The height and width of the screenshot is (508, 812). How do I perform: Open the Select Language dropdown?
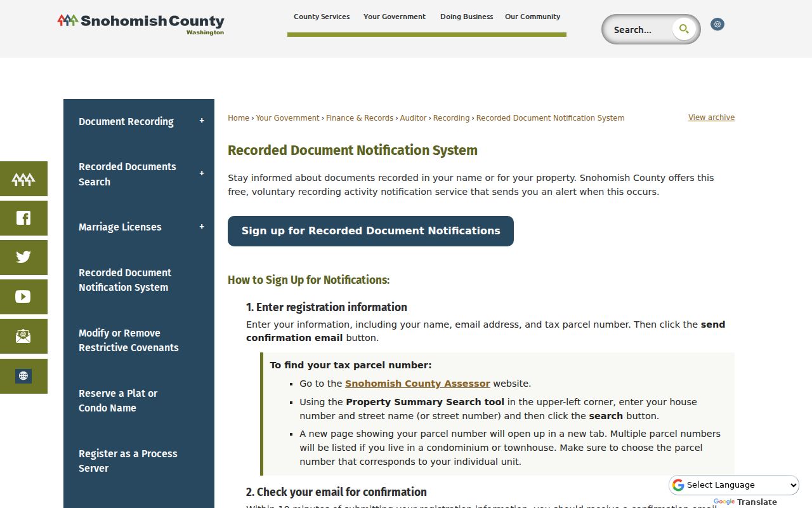pyautogui.click(x=734, y=485)
